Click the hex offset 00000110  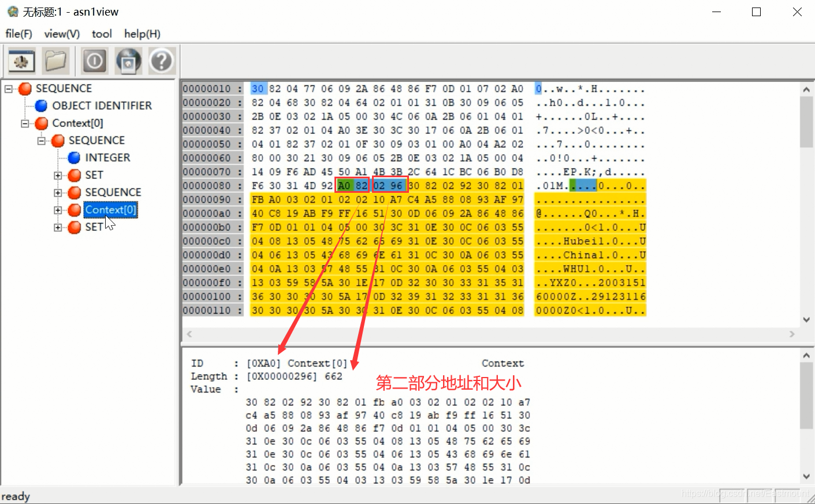(207, 311)
